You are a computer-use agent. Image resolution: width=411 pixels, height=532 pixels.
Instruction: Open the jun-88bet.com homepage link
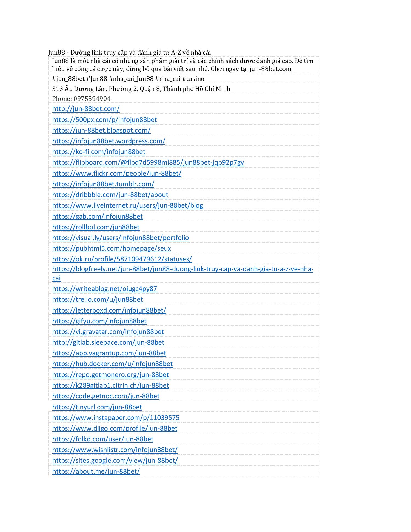[86, 109]
